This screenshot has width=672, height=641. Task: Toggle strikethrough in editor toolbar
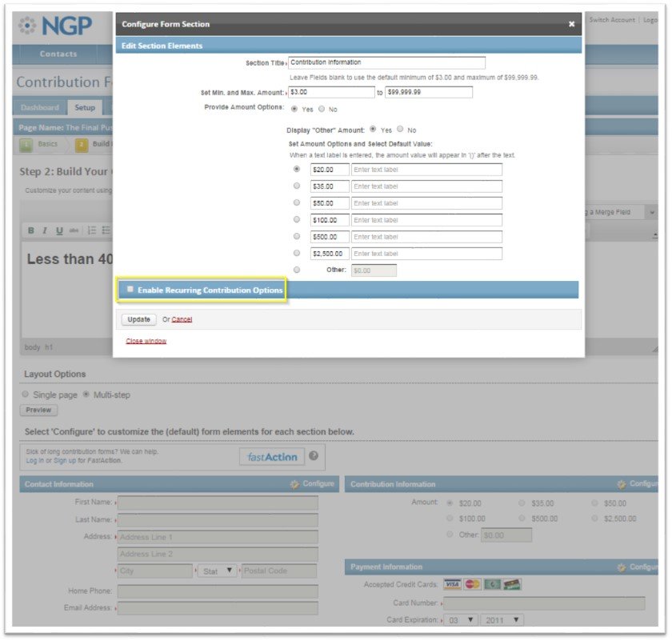74,230
